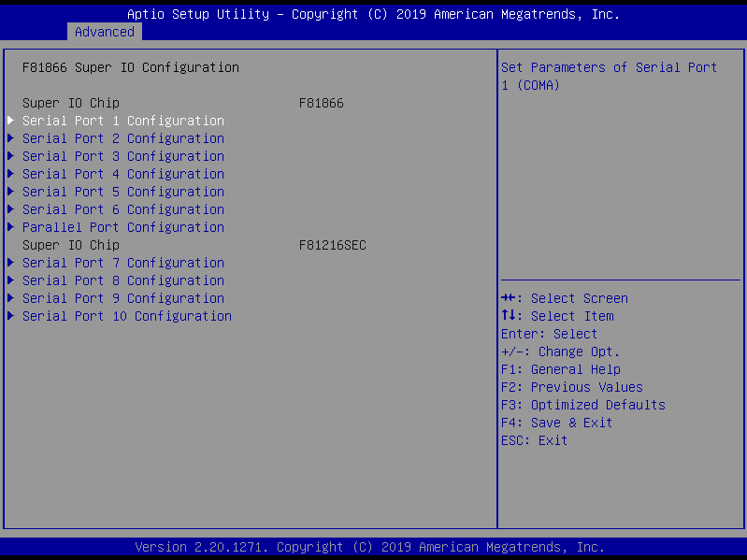Open Serial Port 8 Configuration
This screenshot has width=747, height=560.
(x=123, y=280)
